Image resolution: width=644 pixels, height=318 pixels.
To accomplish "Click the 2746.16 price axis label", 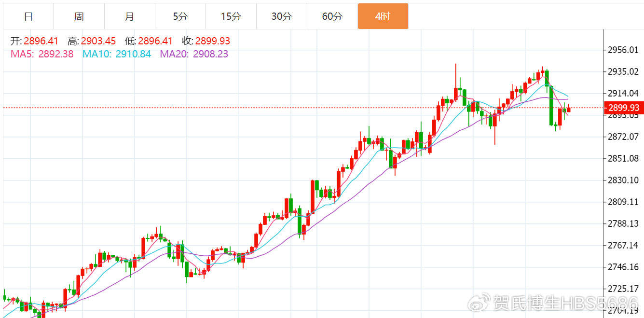I will click(623, 267).
